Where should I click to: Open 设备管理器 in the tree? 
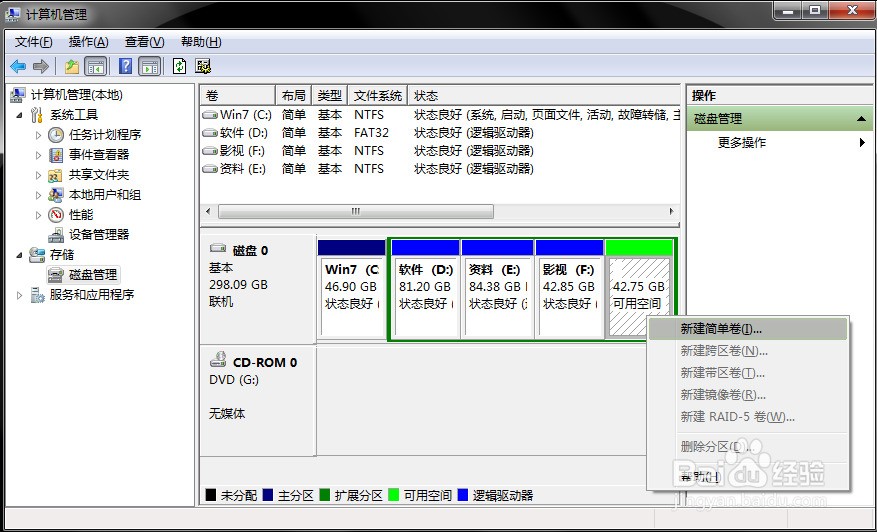coord(98,234)
